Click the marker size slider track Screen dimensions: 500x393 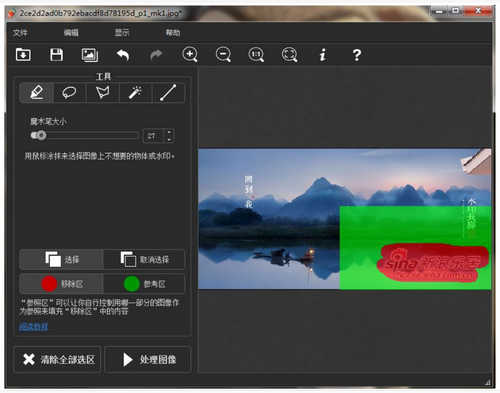[84, 135]
